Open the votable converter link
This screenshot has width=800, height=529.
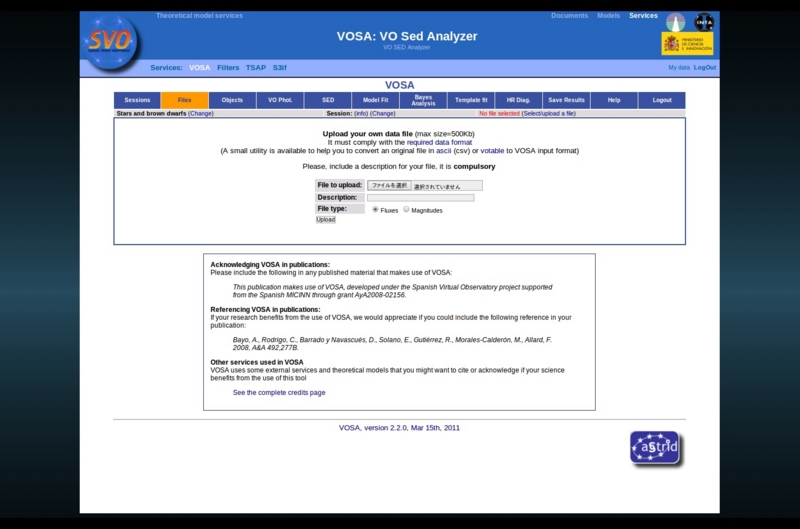tap(492, 151)
